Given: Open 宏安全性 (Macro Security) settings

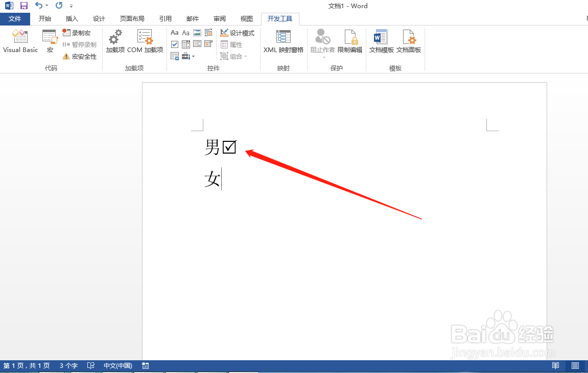Looking at the screenshot, I should point(80,57).
